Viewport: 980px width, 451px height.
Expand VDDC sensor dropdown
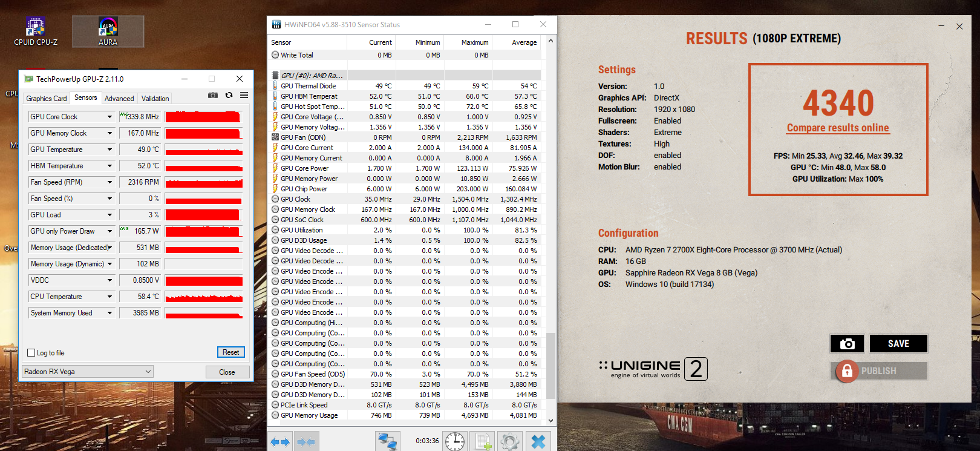point(109,280)
